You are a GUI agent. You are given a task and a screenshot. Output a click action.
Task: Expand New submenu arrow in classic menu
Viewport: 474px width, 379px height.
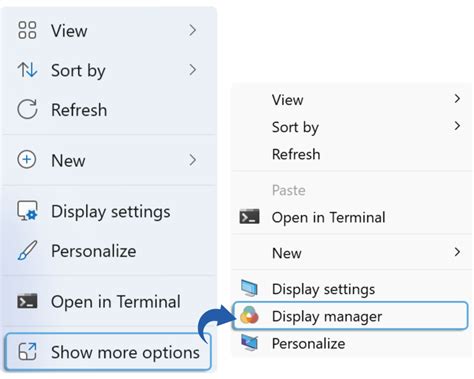pos(457,252)
